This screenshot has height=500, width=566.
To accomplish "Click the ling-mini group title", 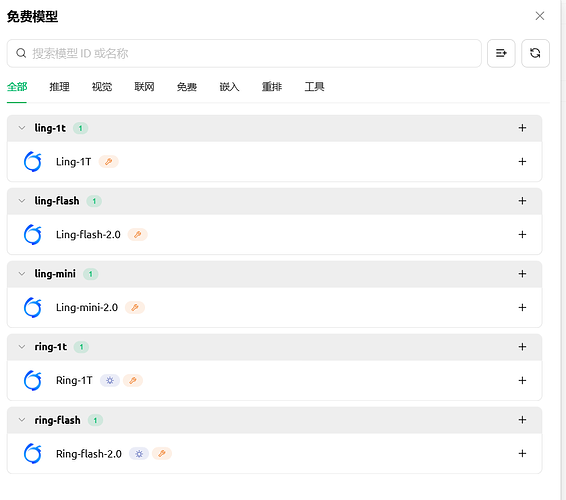I will click(55, 274).
